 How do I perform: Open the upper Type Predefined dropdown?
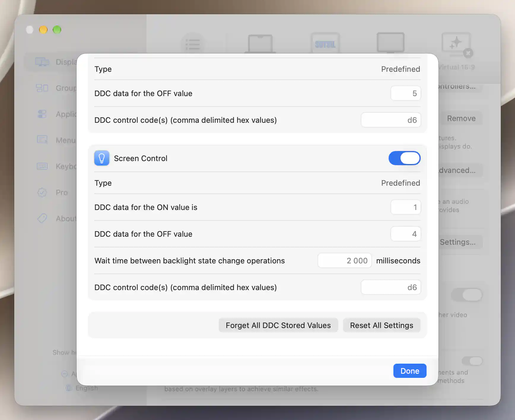tap(400, 69)
